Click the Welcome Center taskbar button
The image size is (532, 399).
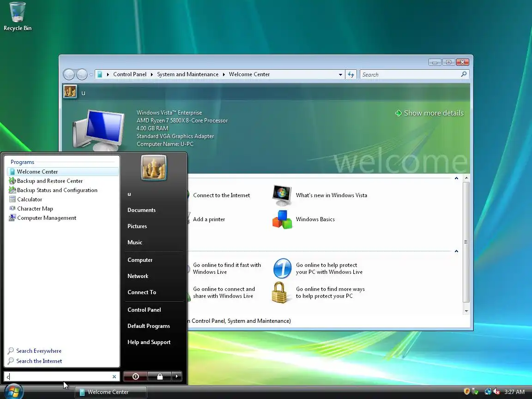tap(111, 392)
